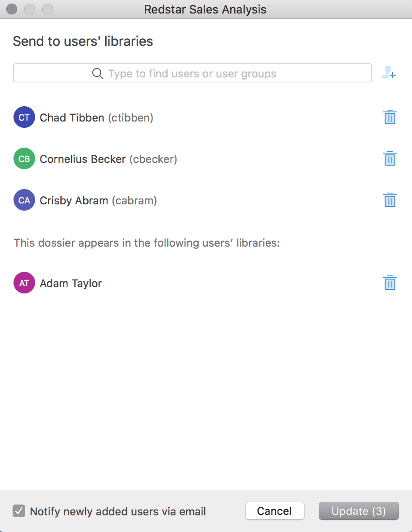Select the Chad Tibben (ctibben) name

tap(96, 118)
